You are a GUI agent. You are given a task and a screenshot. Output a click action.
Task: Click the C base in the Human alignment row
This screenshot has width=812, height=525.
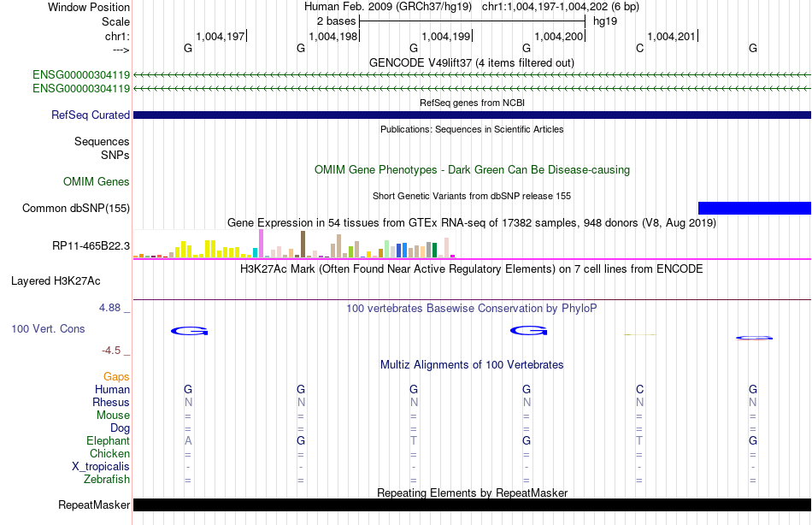point(640,389)
